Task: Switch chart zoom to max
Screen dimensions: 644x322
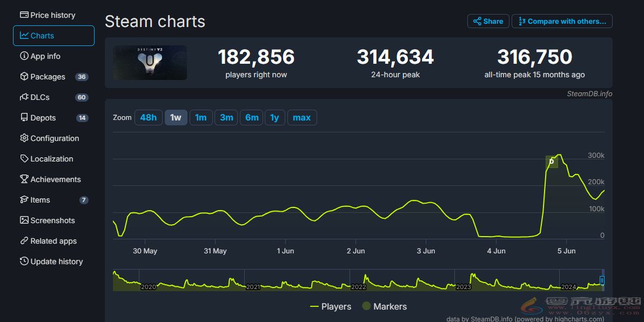Action: 302,117
